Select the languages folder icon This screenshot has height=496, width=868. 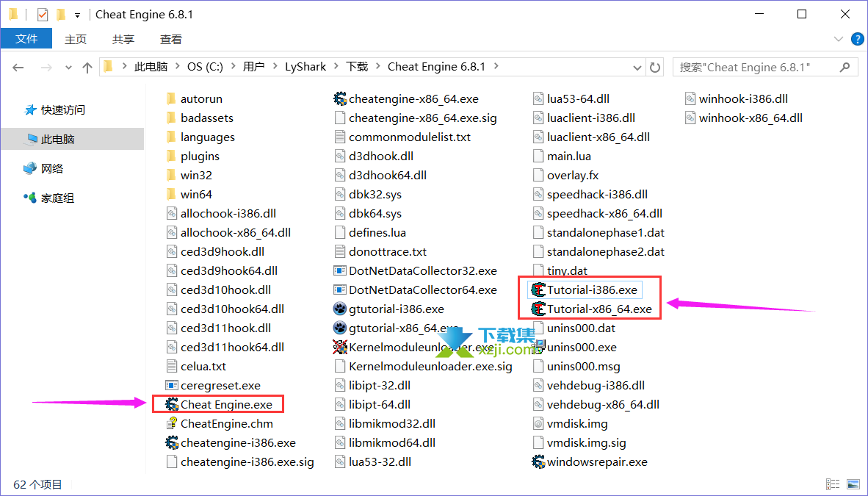(172, 137)
